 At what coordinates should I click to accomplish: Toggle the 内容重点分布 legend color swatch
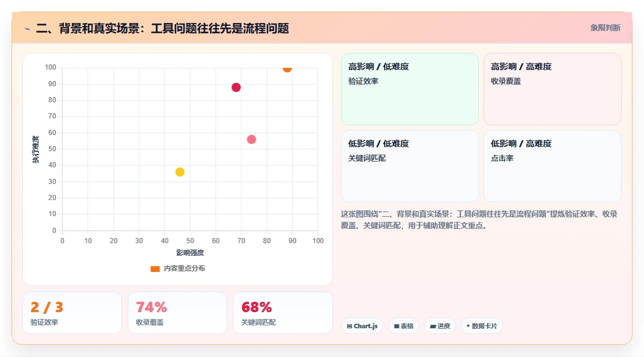[155, 268]
